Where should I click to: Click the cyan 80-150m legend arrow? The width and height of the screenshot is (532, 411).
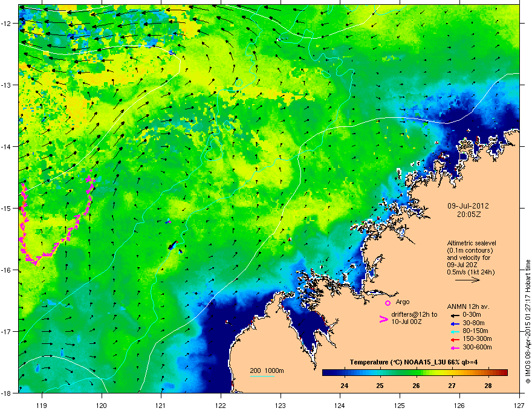click(455, 331)
